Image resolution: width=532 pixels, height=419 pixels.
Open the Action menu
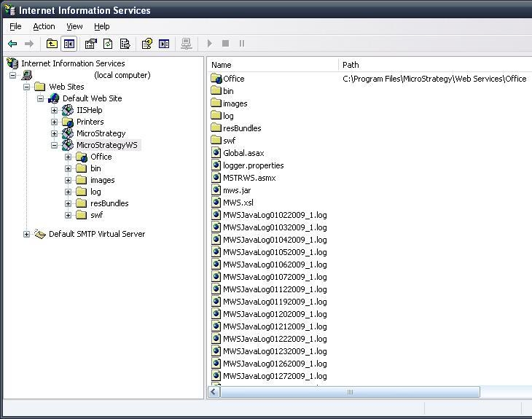tap(44, 26)
